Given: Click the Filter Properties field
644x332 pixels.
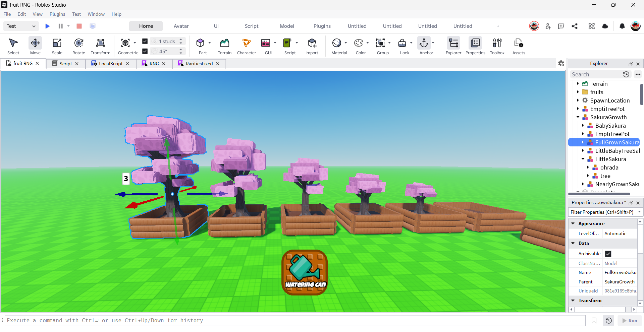Looking at the screenshot, I should click(x=602, y=212).
